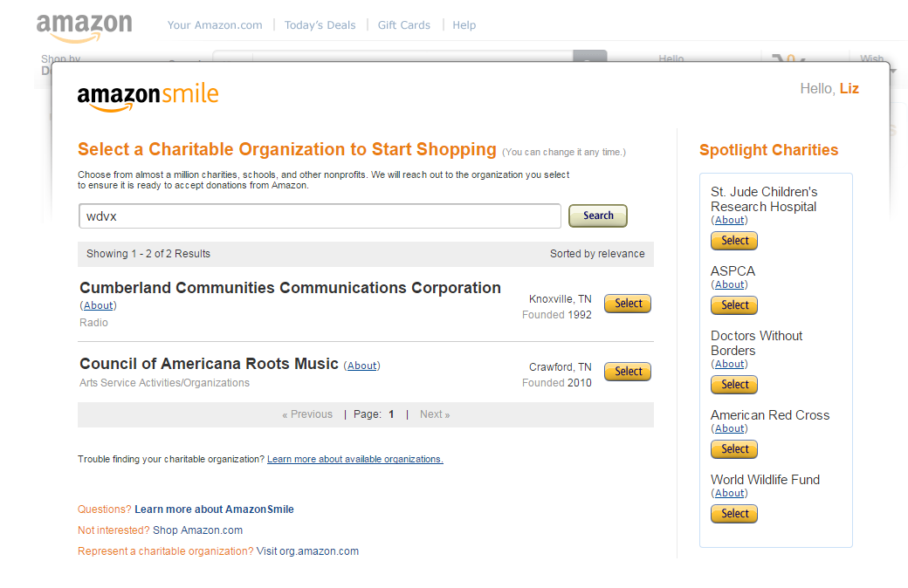Open About for Council of Americana Roots Music
This screenshot has width=908, height=588.
pyautogui.click(x=362, y=366)
